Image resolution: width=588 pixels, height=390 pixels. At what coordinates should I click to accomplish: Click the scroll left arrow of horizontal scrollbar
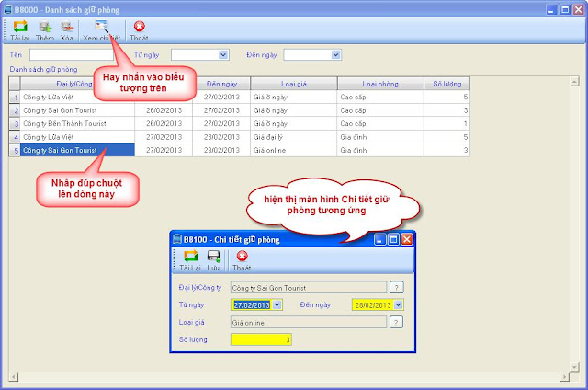[14, 376]
